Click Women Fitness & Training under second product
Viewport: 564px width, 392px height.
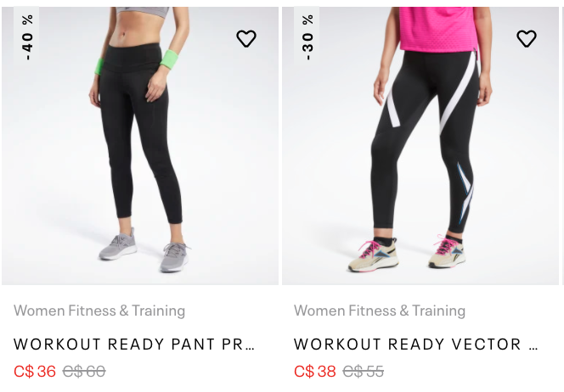click(x=380, y=311)
